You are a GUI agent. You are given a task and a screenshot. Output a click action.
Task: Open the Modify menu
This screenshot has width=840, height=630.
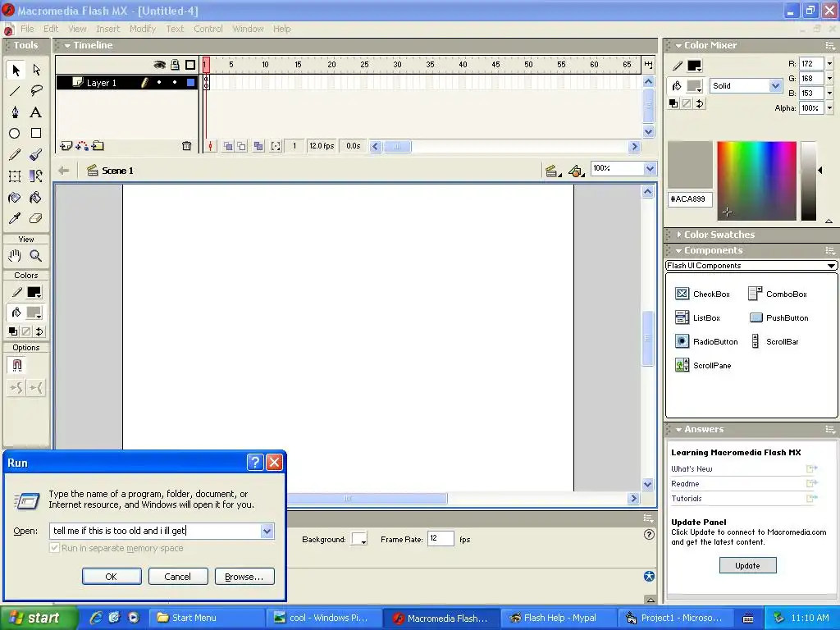coord(143,29)
